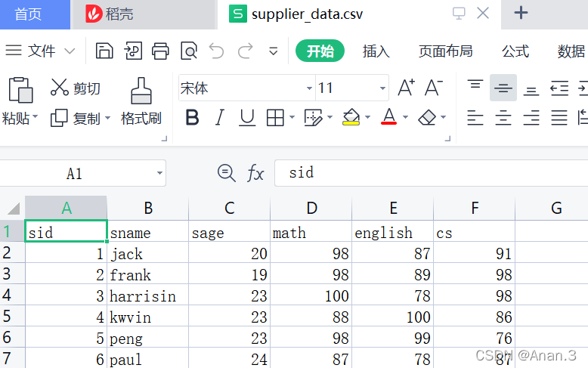
Task: Expand the borders dropdown arrow
Action: coord(292,117)
